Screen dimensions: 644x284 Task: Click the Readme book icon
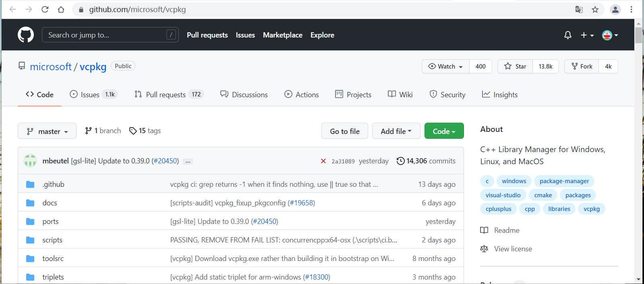point(484,230)
